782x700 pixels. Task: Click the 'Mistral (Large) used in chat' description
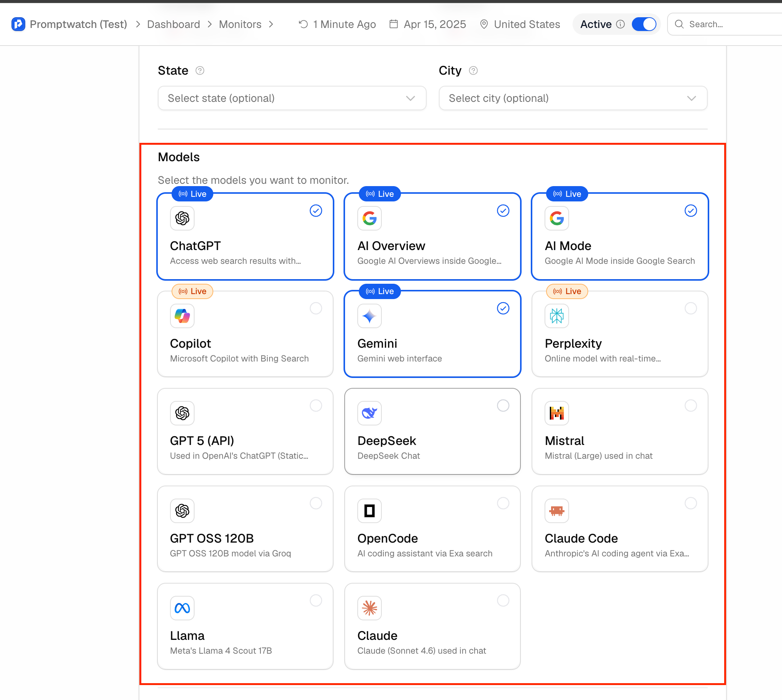[x=599, y=456]
